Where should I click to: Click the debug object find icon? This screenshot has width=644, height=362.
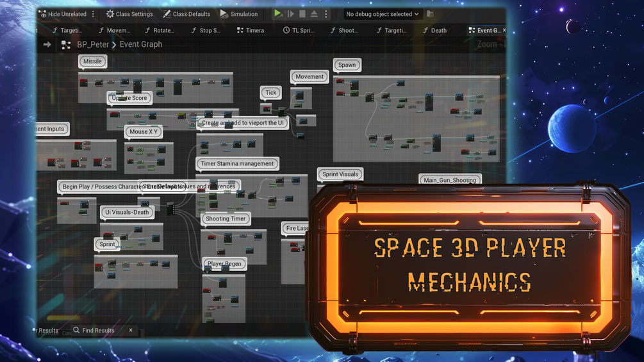click(x=431, y=14)
